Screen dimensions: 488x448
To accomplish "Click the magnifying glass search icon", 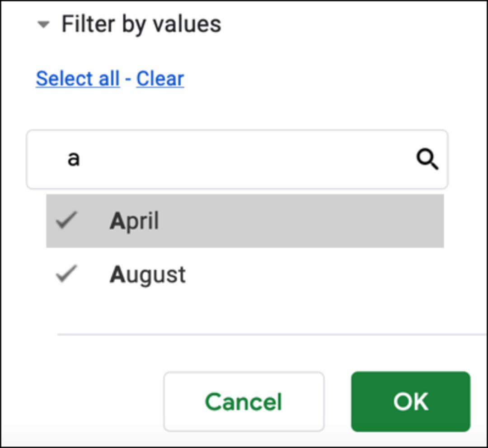I will tap(427, 160).
